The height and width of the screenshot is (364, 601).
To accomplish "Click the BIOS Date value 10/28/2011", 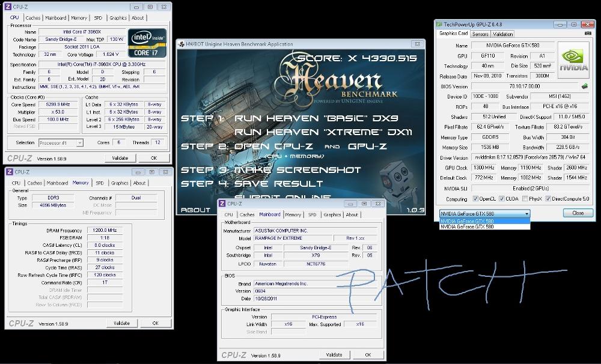I will point(316,299).
